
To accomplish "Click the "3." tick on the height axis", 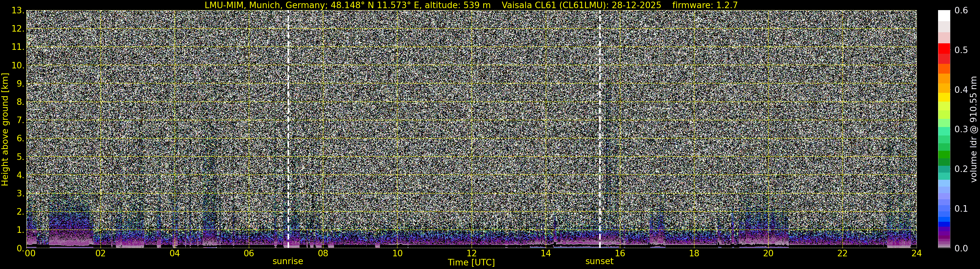I will pos(20,193).
